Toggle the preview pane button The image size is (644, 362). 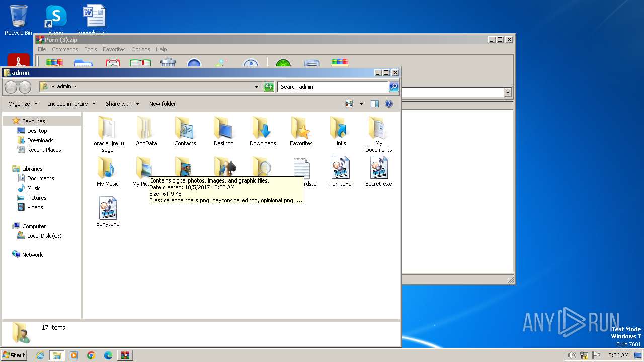point(375,104)
